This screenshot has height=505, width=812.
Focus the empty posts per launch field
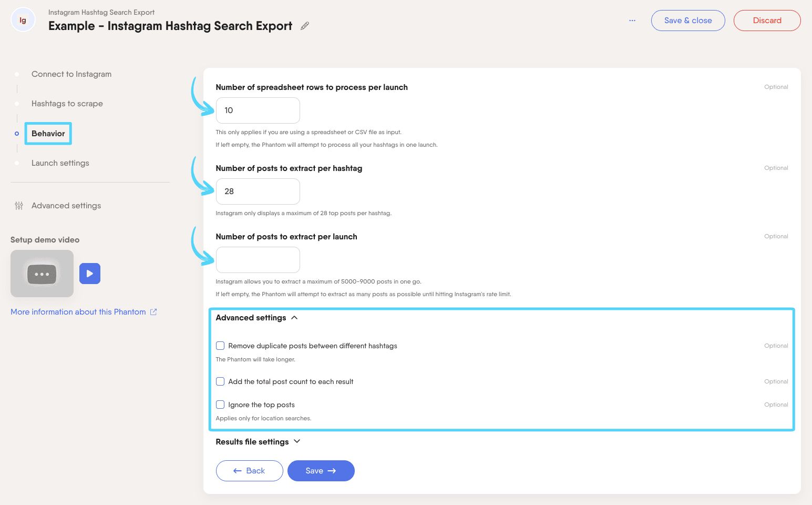point(258,260)
